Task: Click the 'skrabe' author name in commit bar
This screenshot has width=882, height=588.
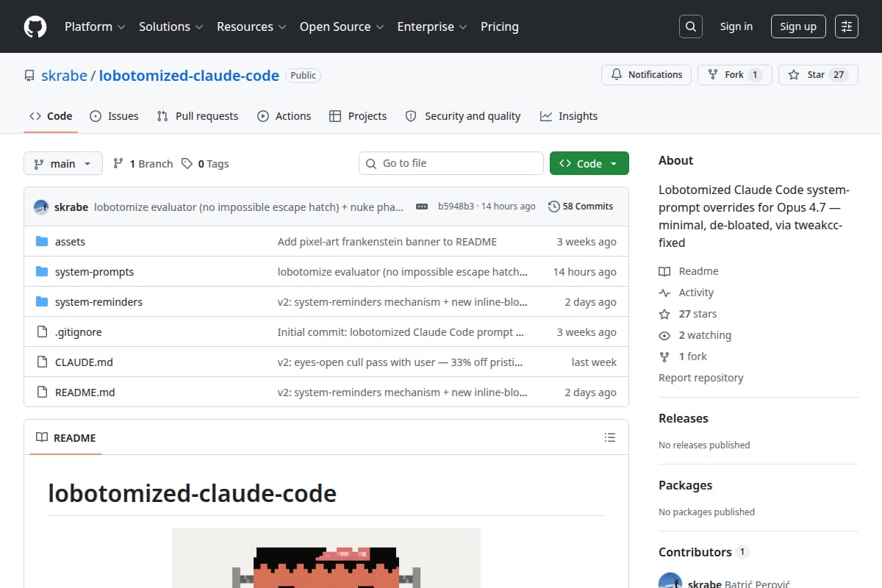Action: (71, 207)
